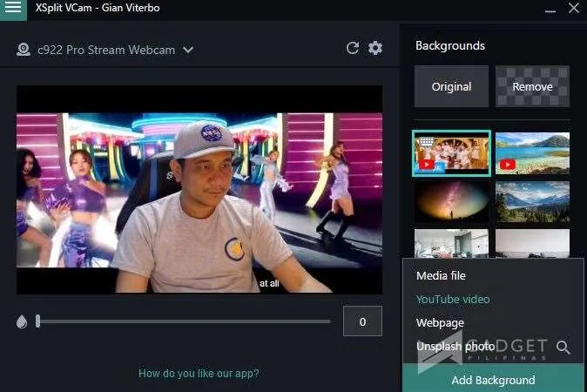Select the plain white room background thumbnail

[532, 244]
